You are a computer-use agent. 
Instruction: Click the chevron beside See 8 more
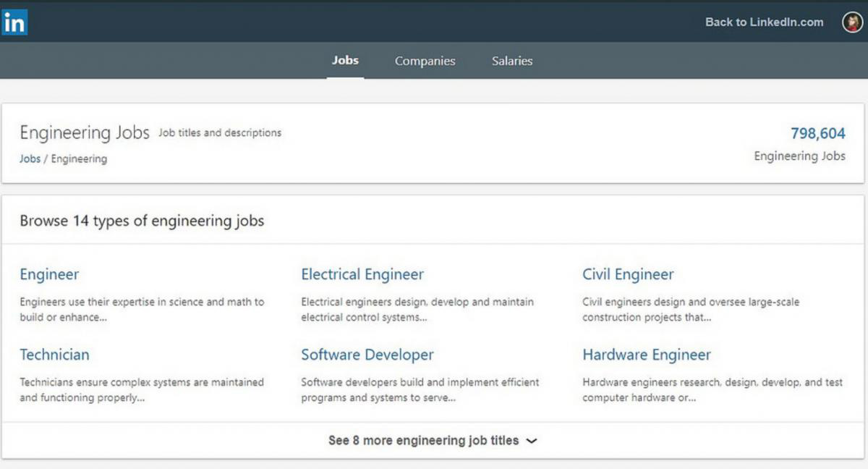point(532,441)
